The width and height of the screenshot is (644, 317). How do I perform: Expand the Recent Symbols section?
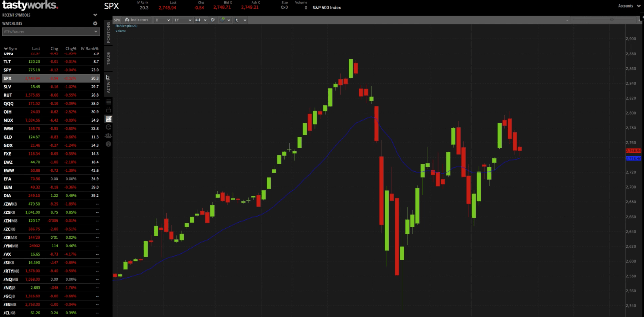coord(95,15)
